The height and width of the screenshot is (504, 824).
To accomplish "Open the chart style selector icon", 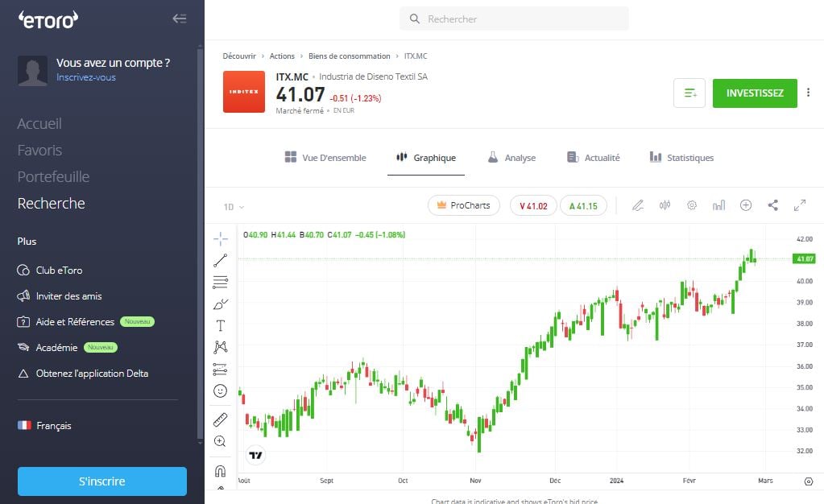I will [x=718, y=205].
